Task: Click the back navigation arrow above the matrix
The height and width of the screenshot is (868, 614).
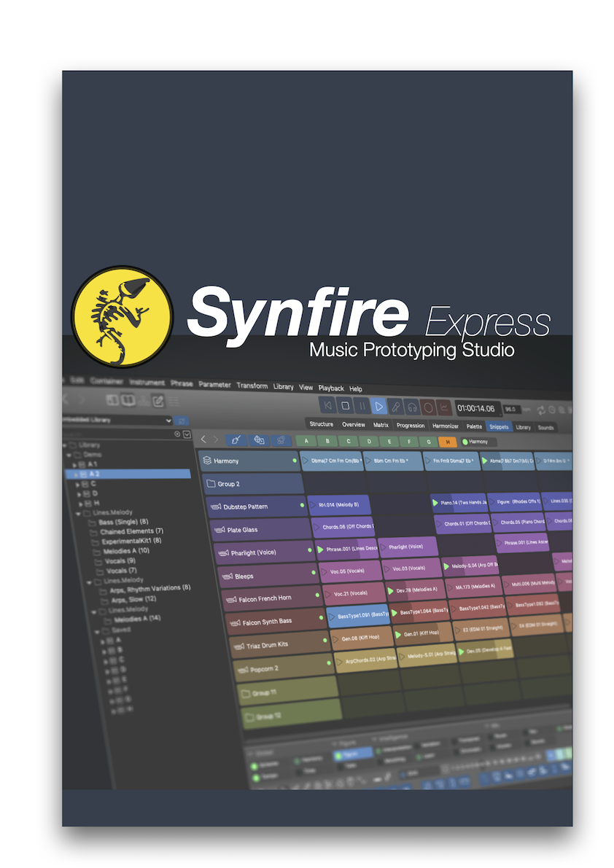Action: [x=203, y=439]
